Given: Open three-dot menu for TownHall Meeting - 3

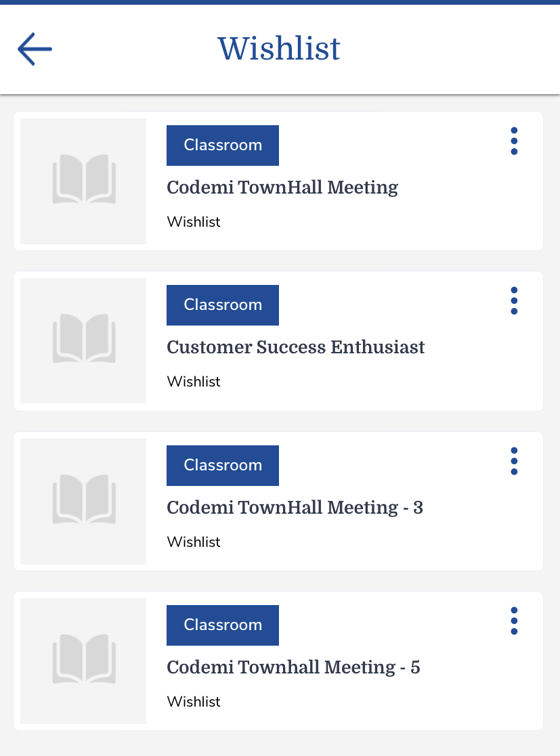Looking at the screenshot, I should click(514, 461).
